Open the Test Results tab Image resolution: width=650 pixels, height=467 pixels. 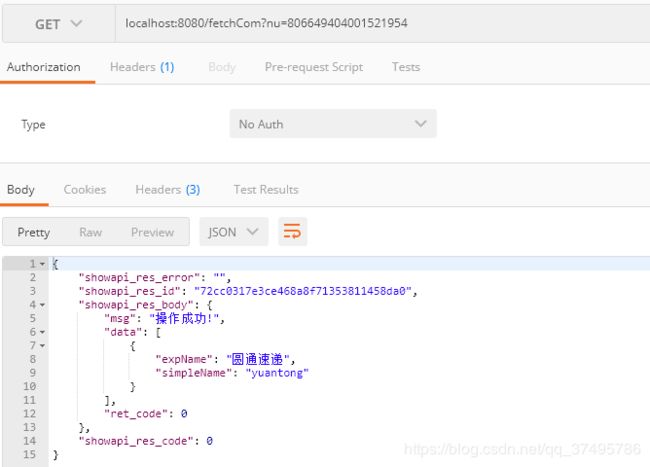[266, 190]
